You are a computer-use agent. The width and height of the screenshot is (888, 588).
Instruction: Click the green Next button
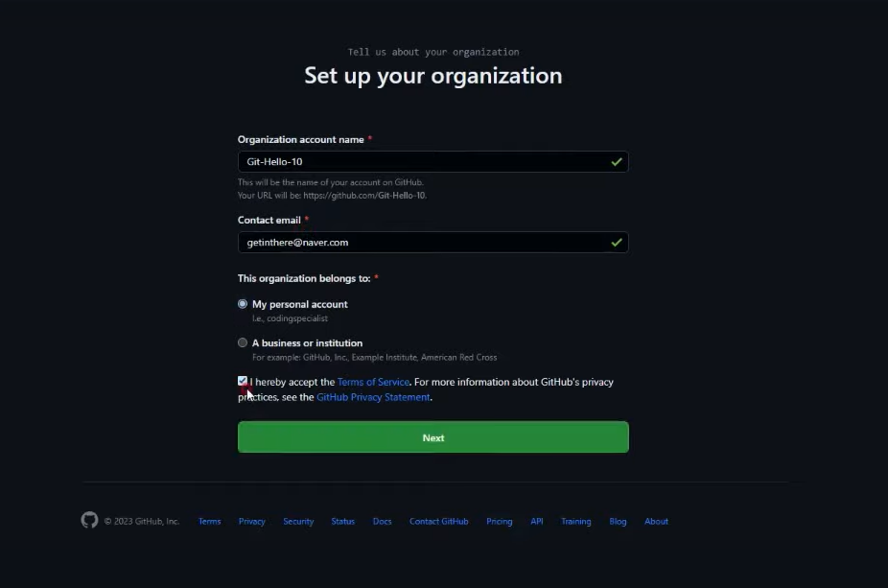[x=433, y=437]
